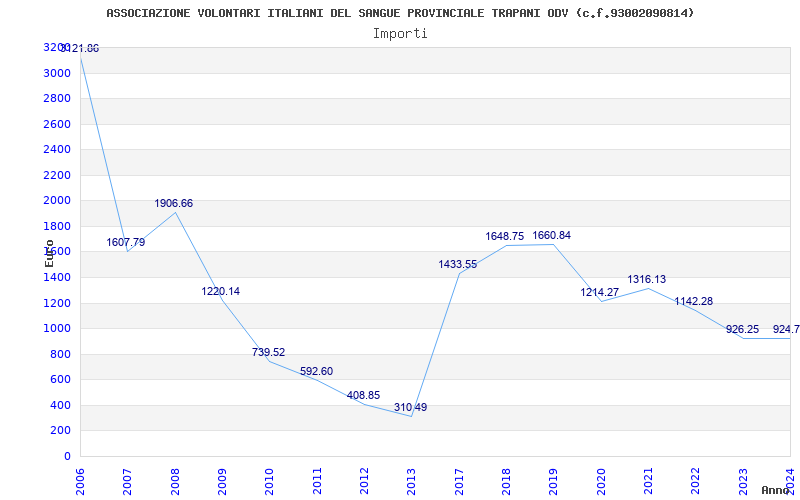Click the 1660.84 data label
Screen dimensions: 800x500
click(552, 236)
